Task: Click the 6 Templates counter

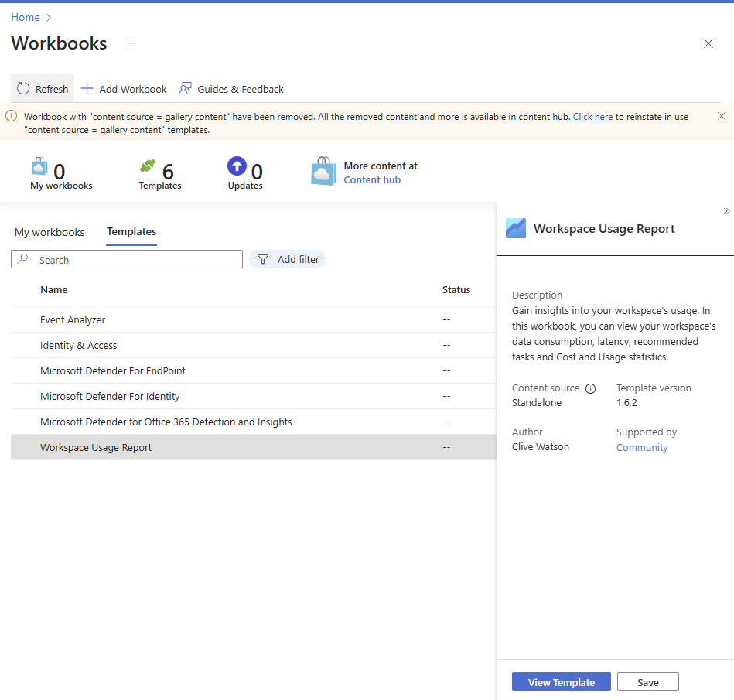Action: [x=168, y=172]
